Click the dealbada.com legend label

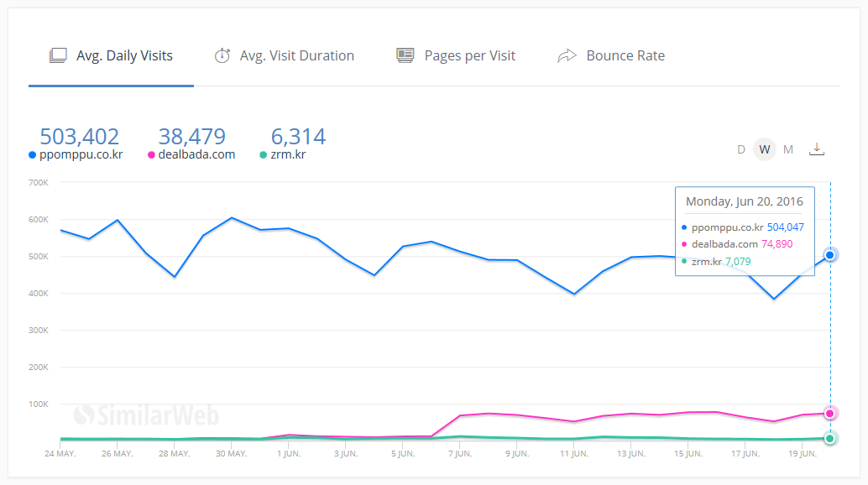196,154
